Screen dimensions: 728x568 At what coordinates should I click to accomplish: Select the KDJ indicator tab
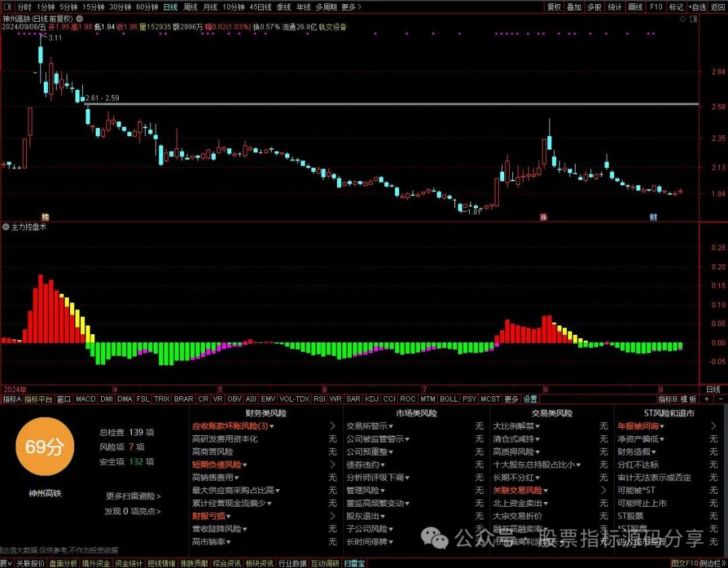point(371,399)
